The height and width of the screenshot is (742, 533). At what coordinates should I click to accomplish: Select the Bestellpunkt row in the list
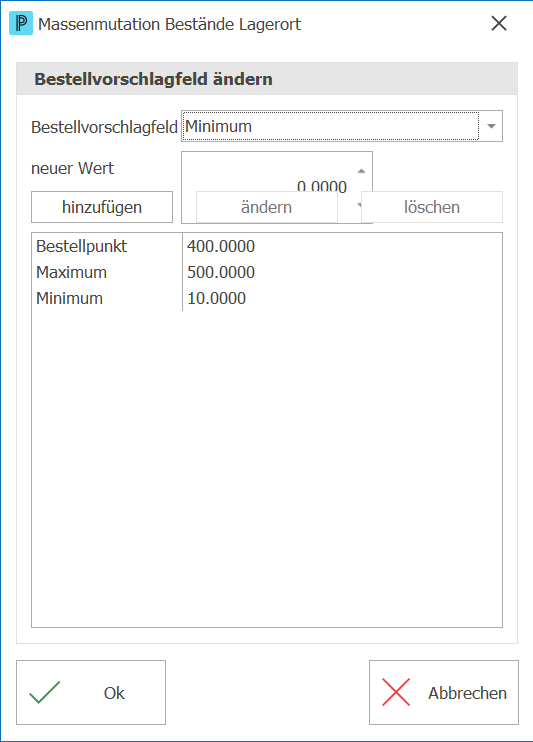266,246
